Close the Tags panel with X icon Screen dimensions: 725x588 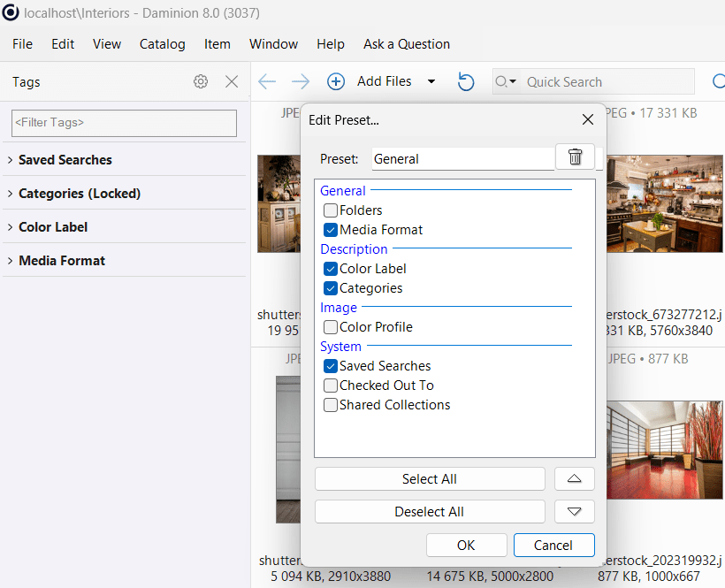[232, 81]
